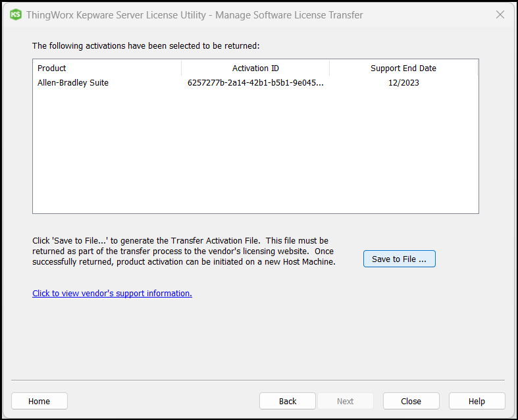Open the vendor's support information link
This screenshot has width=518, height=420.
tap(112, 294)
